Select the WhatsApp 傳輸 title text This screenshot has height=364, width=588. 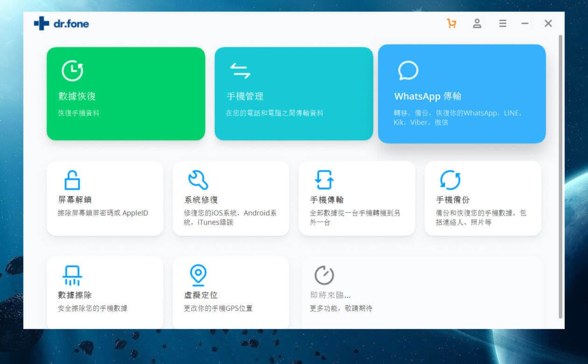pos(427,96)
